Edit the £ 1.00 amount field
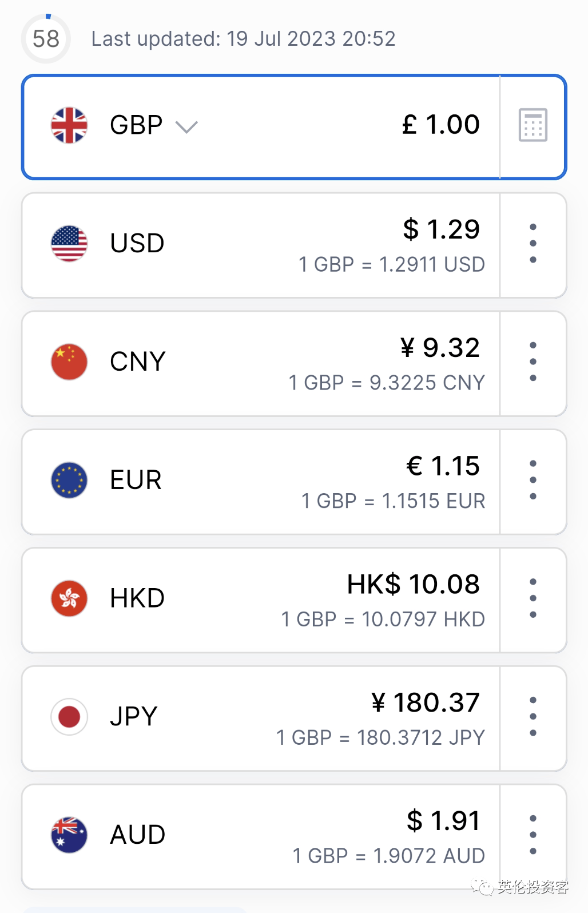Image resolution: width=588 pixels, height=913 pixels. click(440, 125)
